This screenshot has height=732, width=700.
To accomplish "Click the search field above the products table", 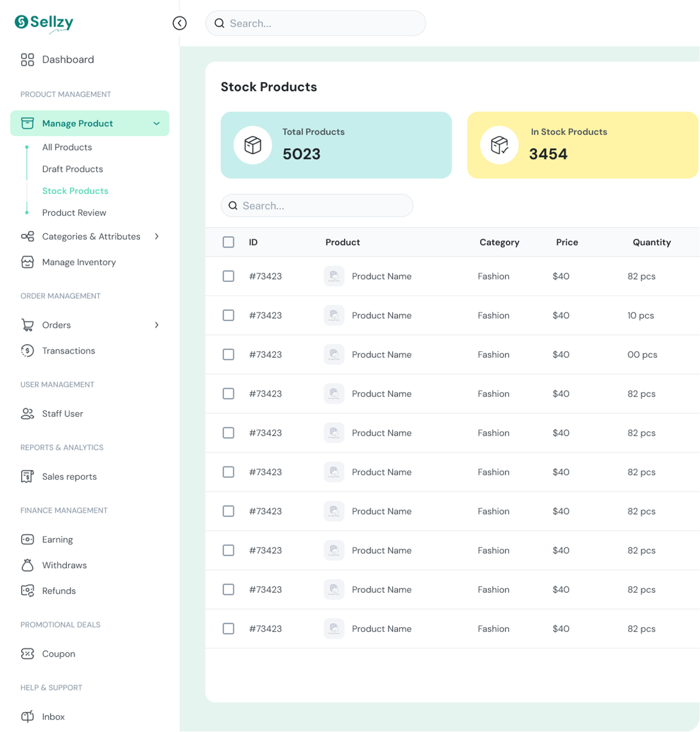I will pyautogui.click(x=317, y=205).
